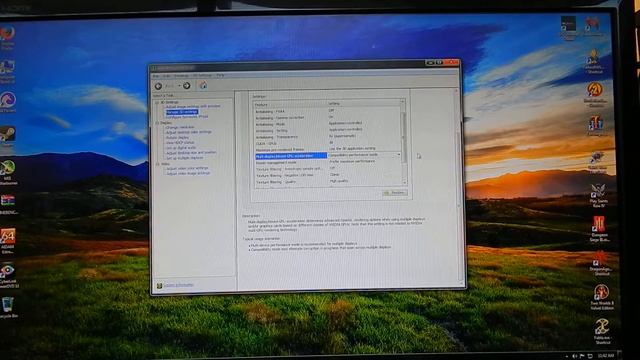This screenshot has height=360, width=640.
Task: Select Configure Surround, PhysX task
Action: coord(187,116)
